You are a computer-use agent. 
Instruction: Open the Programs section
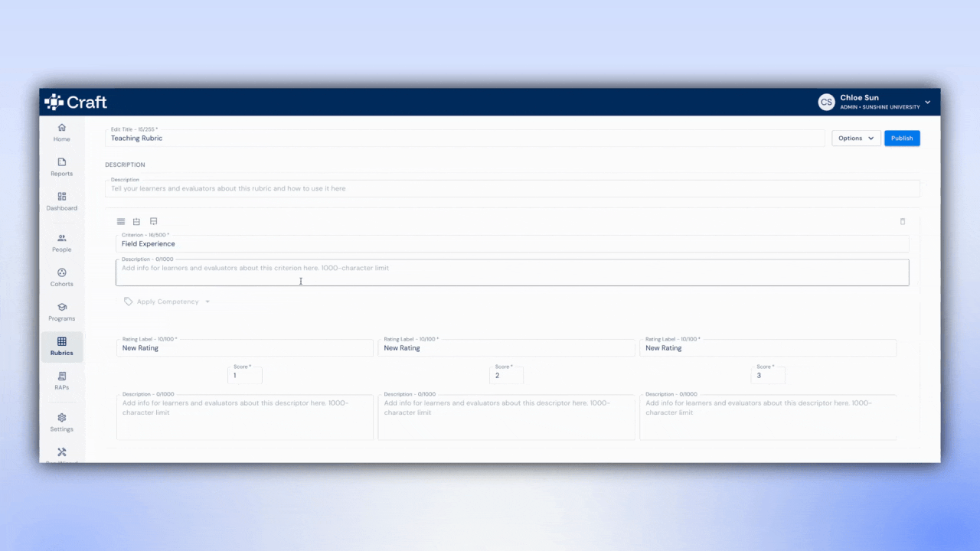point(61,311)
